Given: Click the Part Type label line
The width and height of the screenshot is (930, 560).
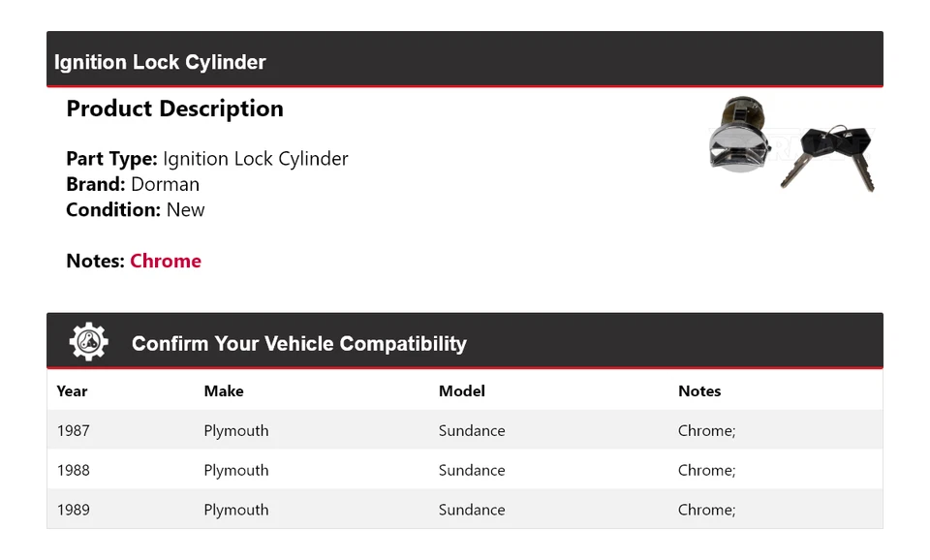Looking at the screenshot, I should pyautogui.click(x=207, y=159).
